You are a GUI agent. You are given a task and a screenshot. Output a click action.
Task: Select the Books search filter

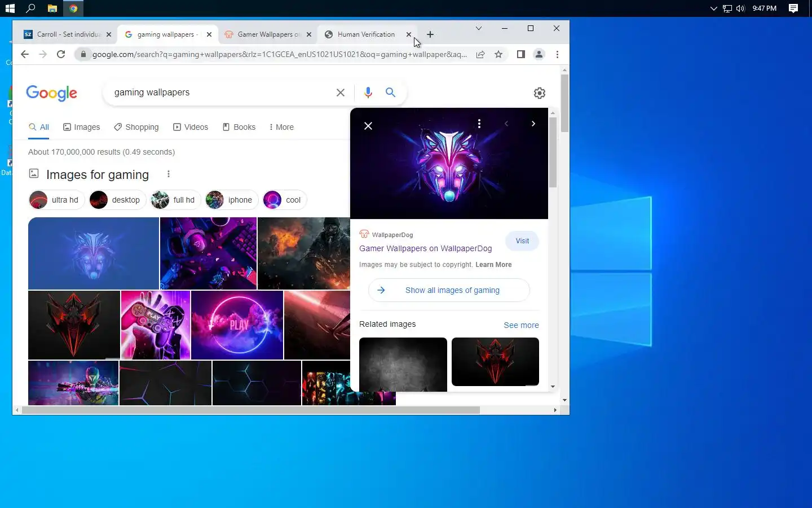[239, 127]
